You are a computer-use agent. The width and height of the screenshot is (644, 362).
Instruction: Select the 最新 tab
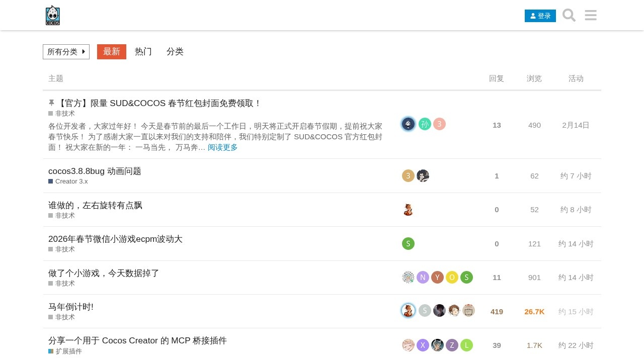111,52
